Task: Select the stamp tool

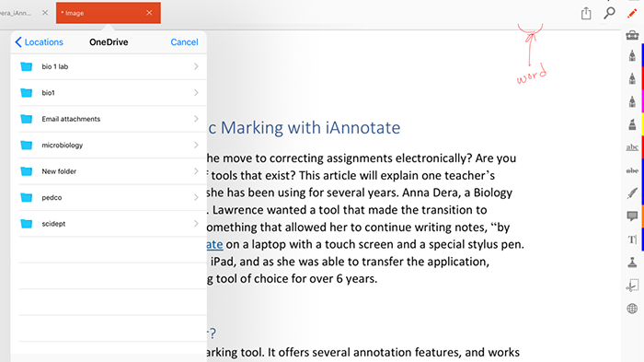Action: (x=632, y=262)
